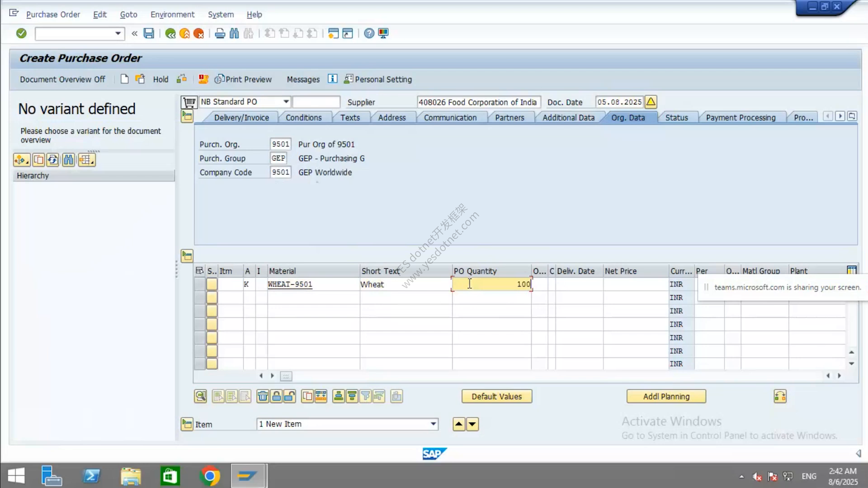Screen dimensions: 868x488
Task: Click the Addl Planning button
Action: (x=666, y=396)
